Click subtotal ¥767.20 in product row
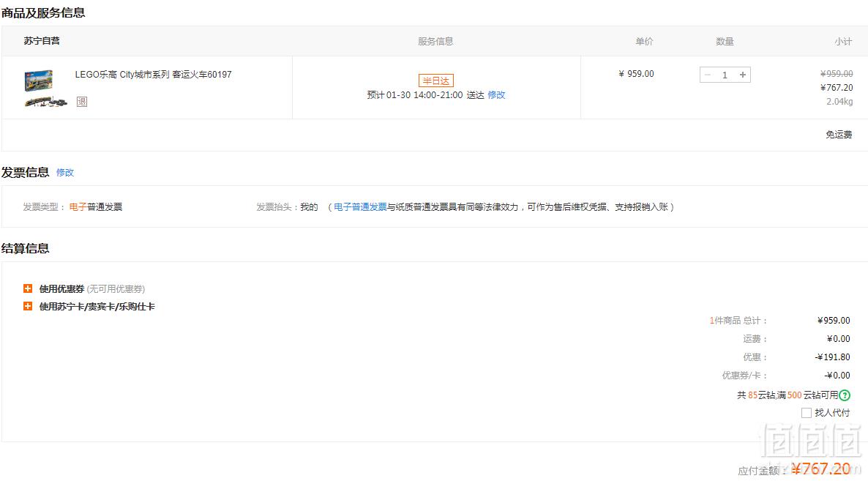Viewport: 868px width, 481px height. tap(837, 87)
